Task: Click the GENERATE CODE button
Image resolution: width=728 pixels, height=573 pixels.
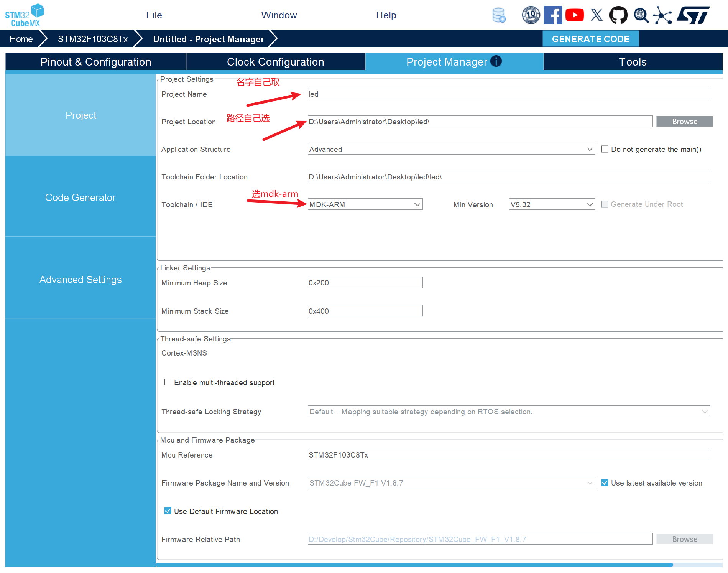Action: point(590,39)
